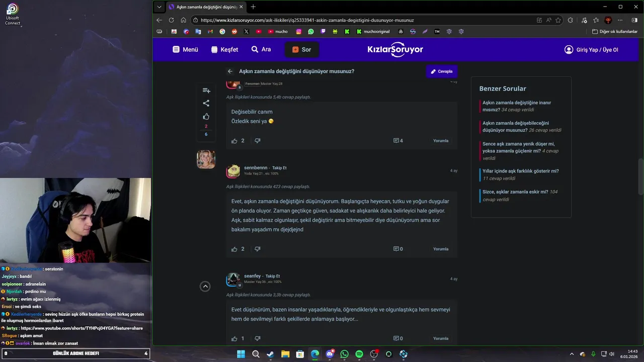This screenshot has width=644, height=362.
Task: Click Yorumla on 'Değişebilir canım' answer
Action: pyautogui.click(x=441, y=141)
